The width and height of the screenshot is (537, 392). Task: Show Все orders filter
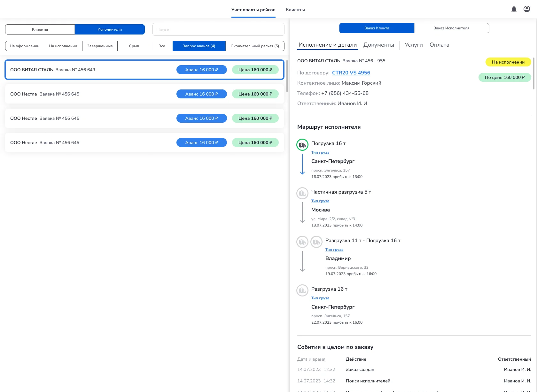pyautogui.click(x=162, y=46)
